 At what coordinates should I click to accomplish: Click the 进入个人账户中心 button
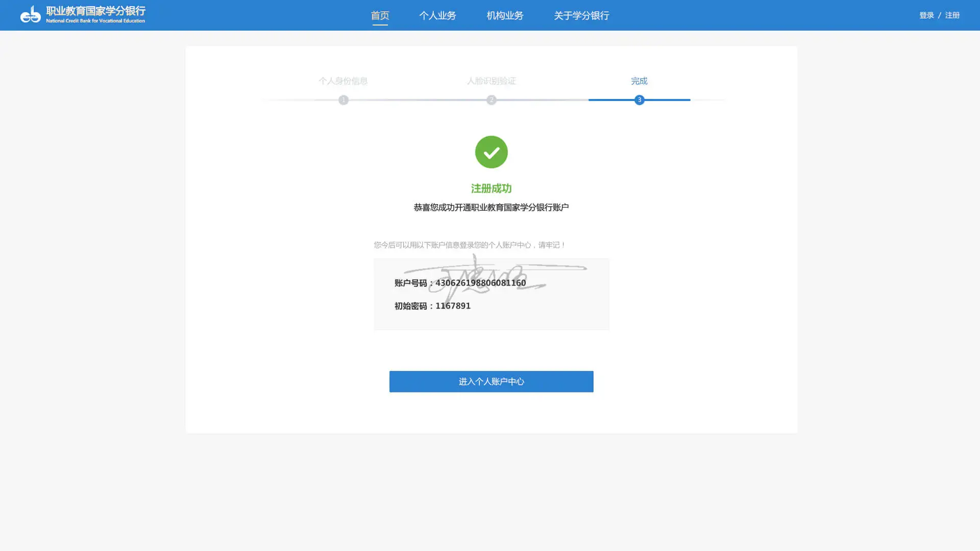(x=491, y=382)
